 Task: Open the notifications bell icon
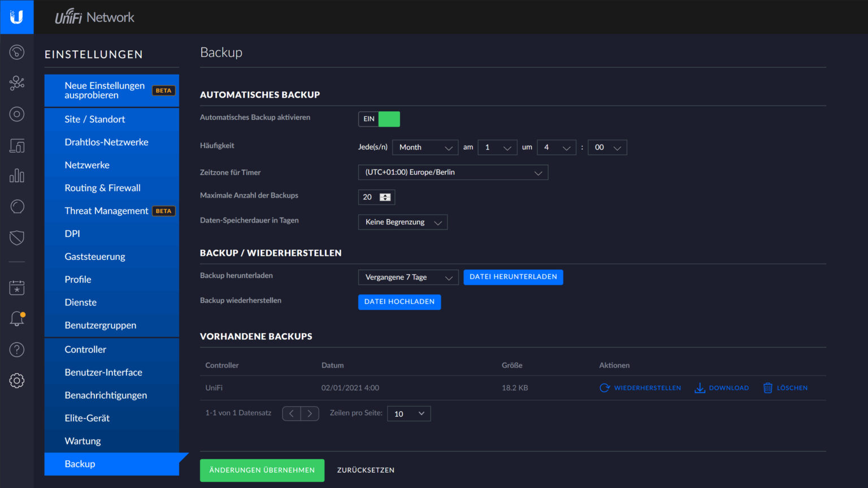click(17, 319)
